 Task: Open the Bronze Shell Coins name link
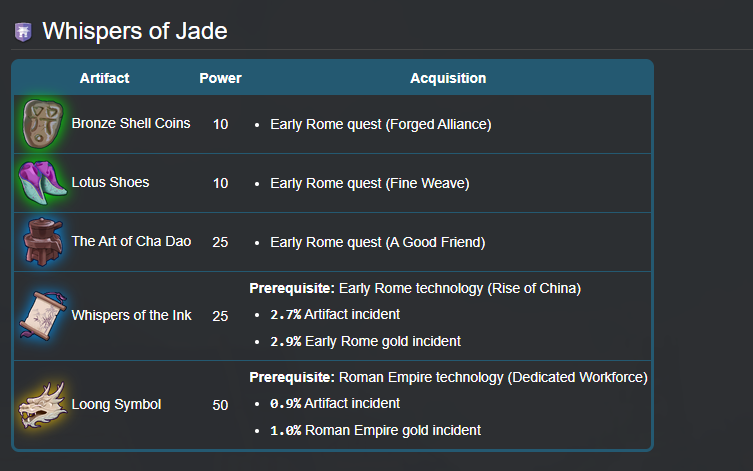click(131, 124)
